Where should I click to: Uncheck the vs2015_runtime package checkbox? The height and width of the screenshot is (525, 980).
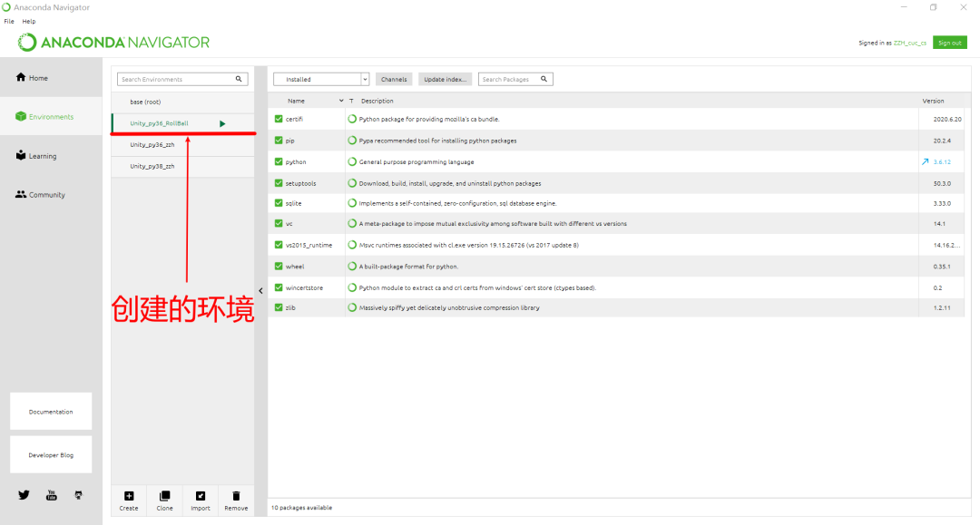click(x=279, y=245)
